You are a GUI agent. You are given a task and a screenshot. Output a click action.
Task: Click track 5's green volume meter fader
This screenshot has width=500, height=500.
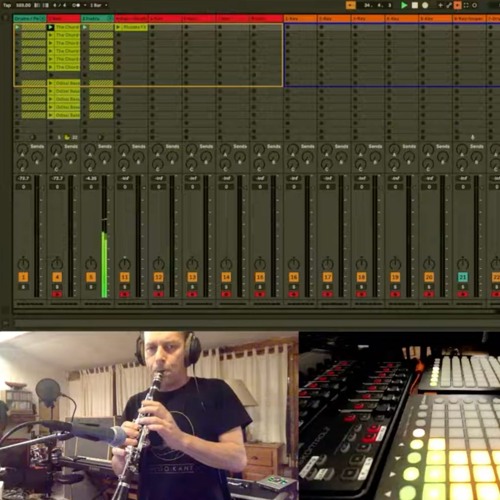pyautogui.click(x=104, y=236)
